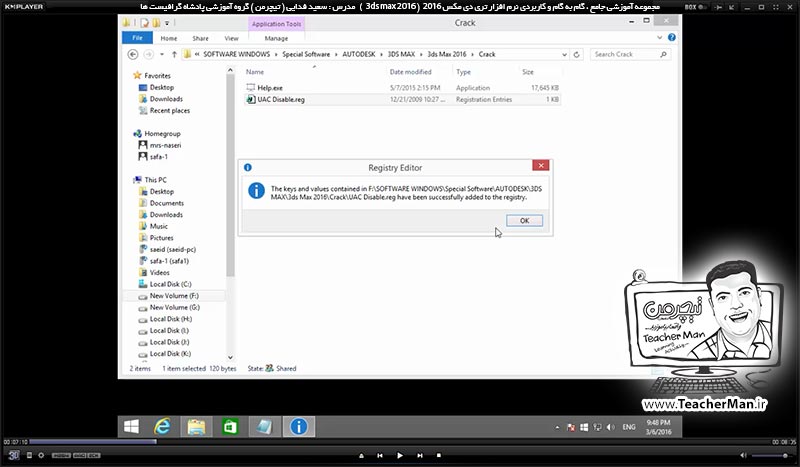The height and width of the screenshot is (467, 800).
Task: Click ENG language indicator in tray
Action: pos(629,427)
